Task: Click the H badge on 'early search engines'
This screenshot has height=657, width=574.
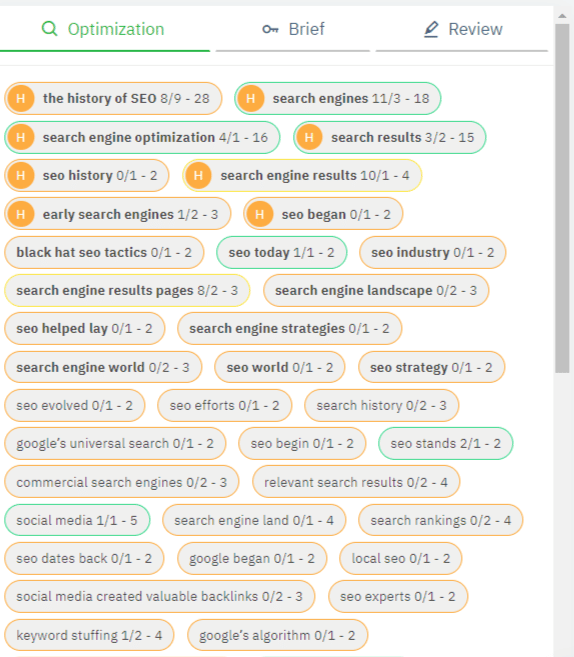Action: [x=21, y=214]
